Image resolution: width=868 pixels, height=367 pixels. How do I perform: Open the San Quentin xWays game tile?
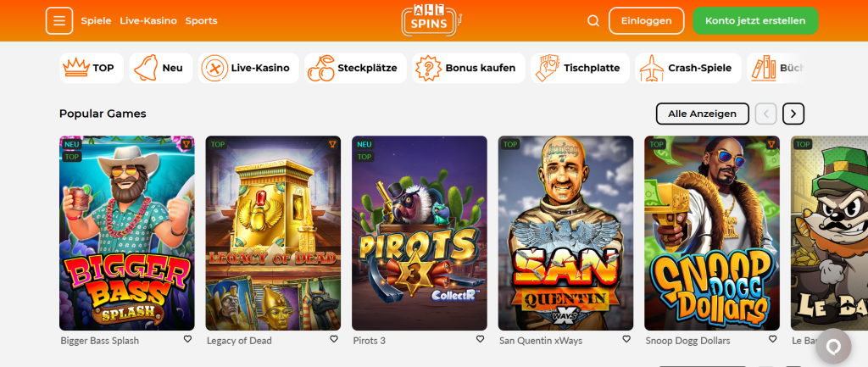point(565,233)
